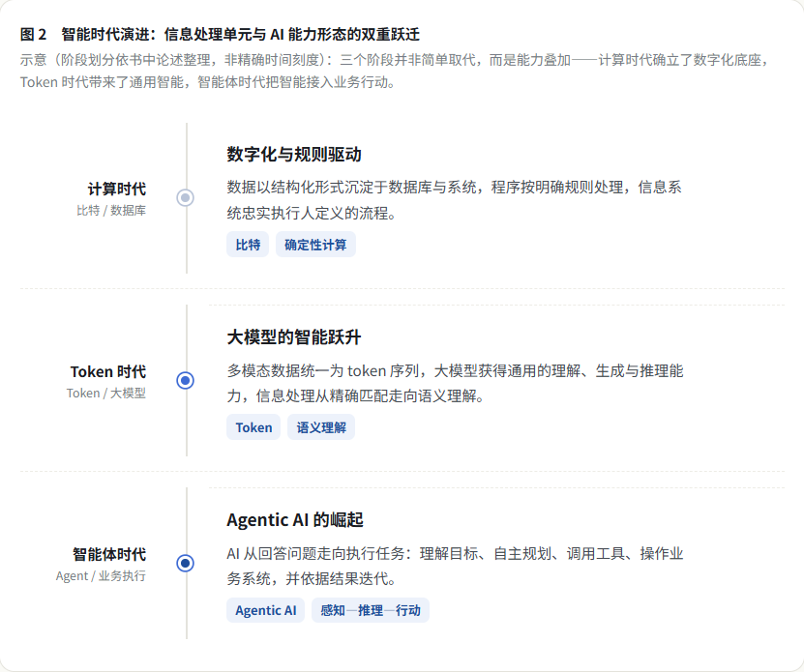The height and width of the screenshot is (672, 804).
Task: Click the 比特 / 数据库 sublabel
Action: pos(111,211)
